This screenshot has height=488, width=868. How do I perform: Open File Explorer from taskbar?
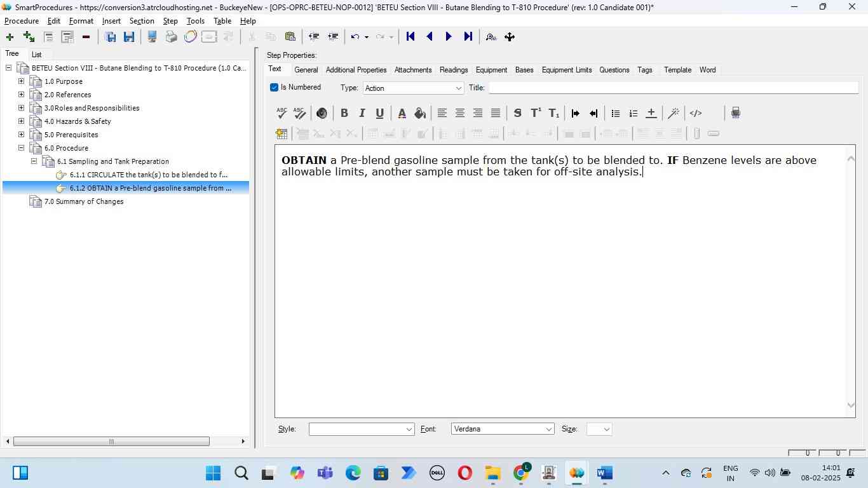tap(493, 473)
